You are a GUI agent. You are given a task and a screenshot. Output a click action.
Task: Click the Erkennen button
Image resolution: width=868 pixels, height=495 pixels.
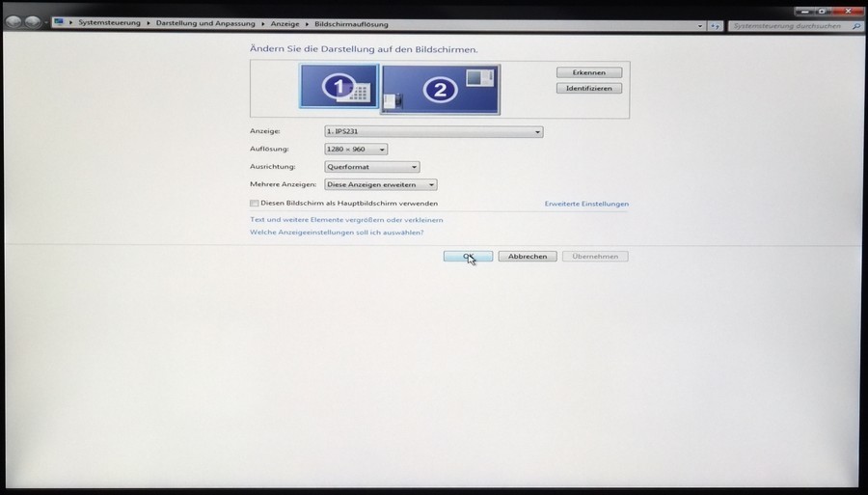[x=589, y=72]
